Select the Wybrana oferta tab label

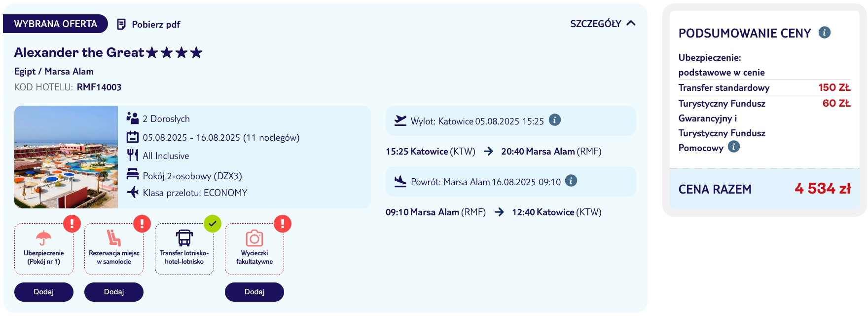click(55, 24)
